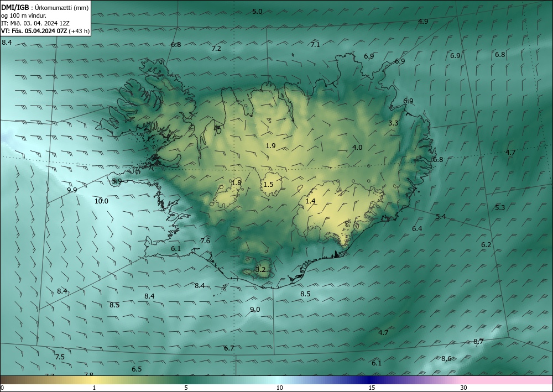Click the 1.9 value in central Iceland

pos(270,145)
